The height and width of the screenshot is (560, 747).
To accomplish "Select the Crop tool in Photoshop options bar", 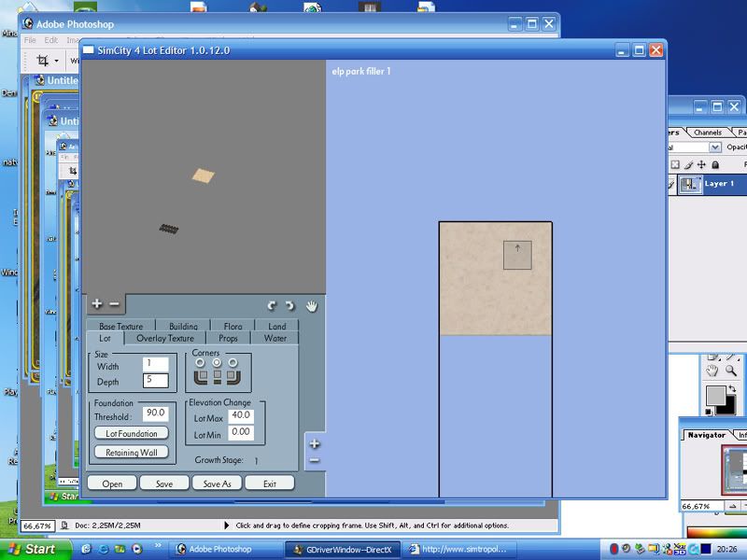I will (42, 61).
